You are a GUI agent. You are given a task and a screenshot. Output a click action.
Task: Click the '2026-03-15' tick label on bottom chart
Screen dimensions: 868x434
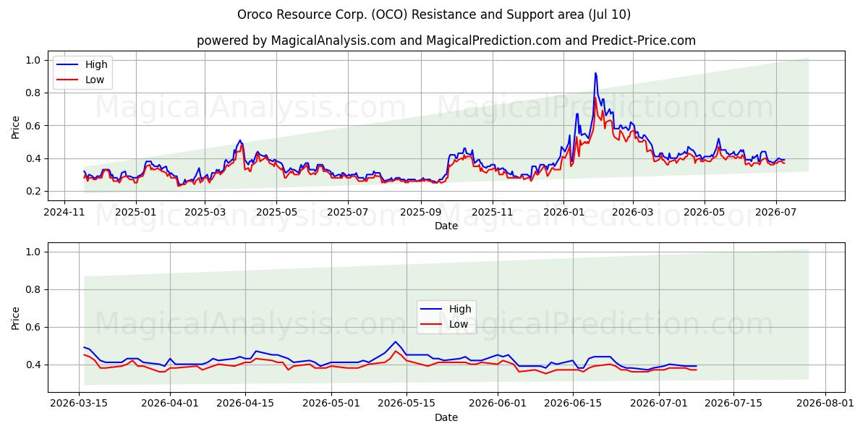point(80,404)
